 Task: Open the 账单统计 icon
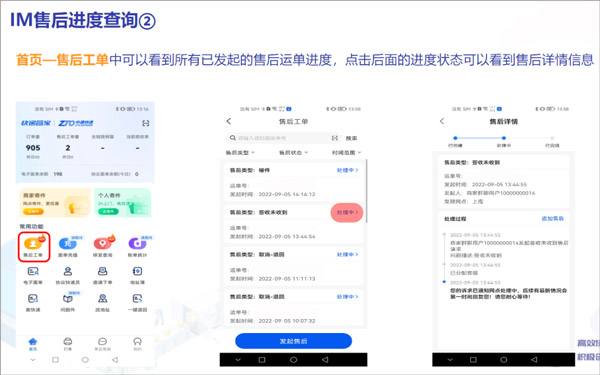[137, 247]
